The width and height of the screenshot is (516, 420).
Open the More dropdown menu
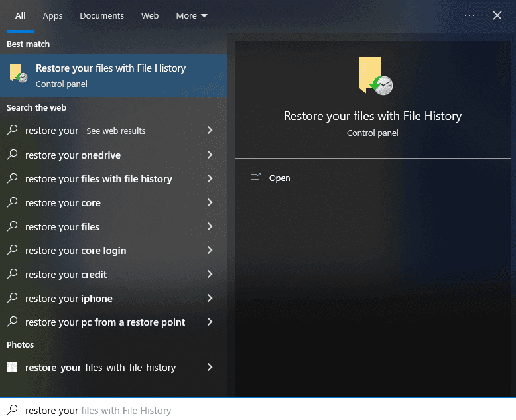point(192,15)
